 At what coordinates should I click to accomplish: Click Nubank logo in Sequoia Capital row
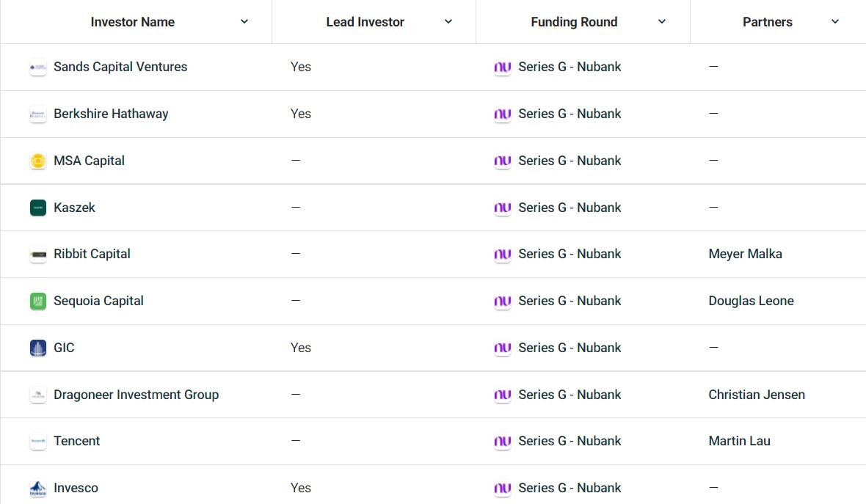tap(503, 302)
